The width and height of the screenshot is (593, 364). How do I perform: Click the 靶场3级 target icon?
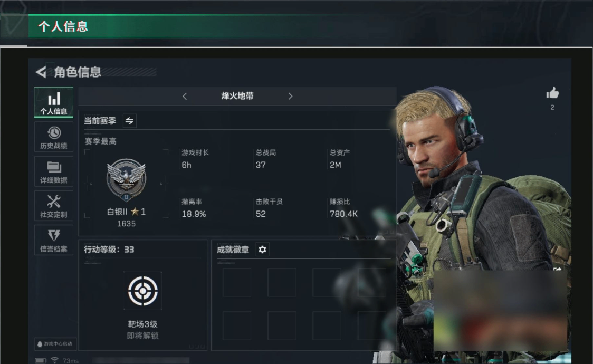point(143,291)
